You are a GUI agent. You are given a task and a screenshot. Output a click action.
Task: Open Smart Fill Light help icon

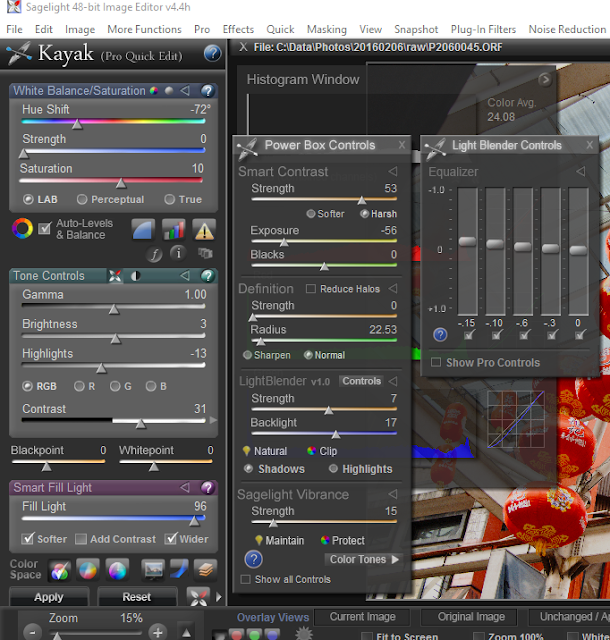click(x=207, y=487)
